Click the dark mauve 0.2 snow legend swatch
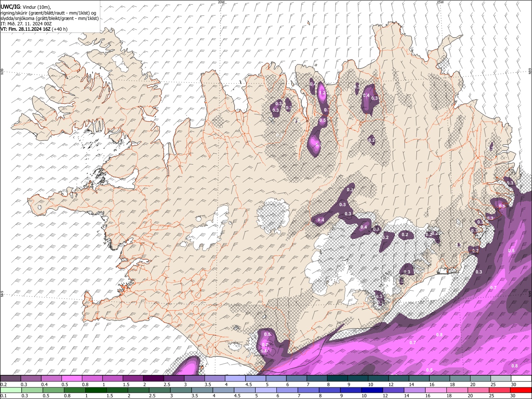Screen dimensions: 532x399 tap(11, 379)
